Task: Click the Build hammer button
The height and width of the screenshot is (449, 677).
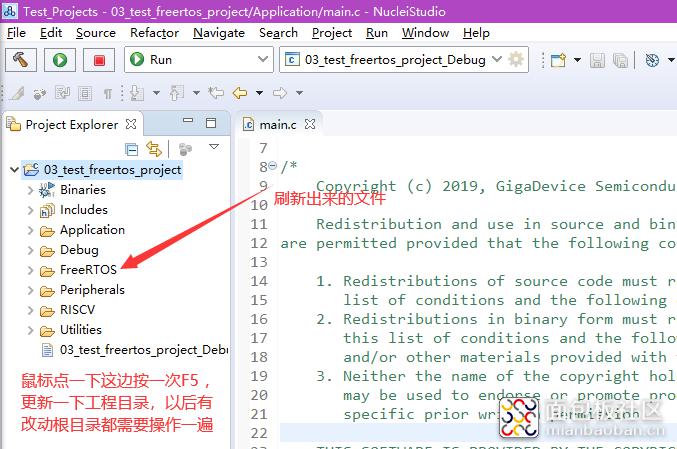Action: (20, 60)
